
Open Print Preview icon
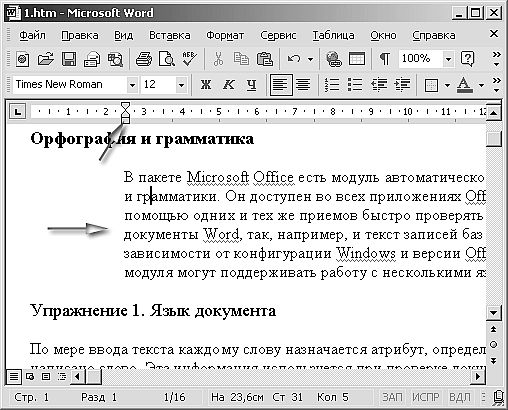point(167,60)
